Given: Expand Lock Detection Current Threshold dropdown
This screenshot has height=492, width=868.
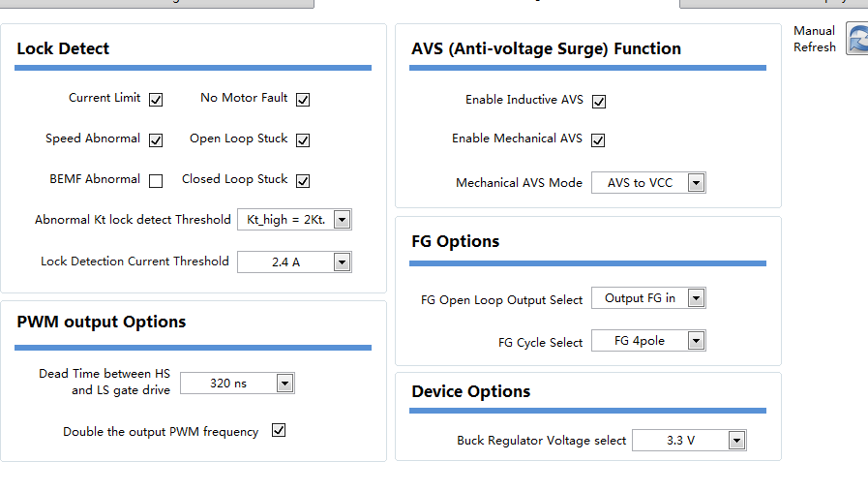Looking at the screenshot, I should (341, 261).
